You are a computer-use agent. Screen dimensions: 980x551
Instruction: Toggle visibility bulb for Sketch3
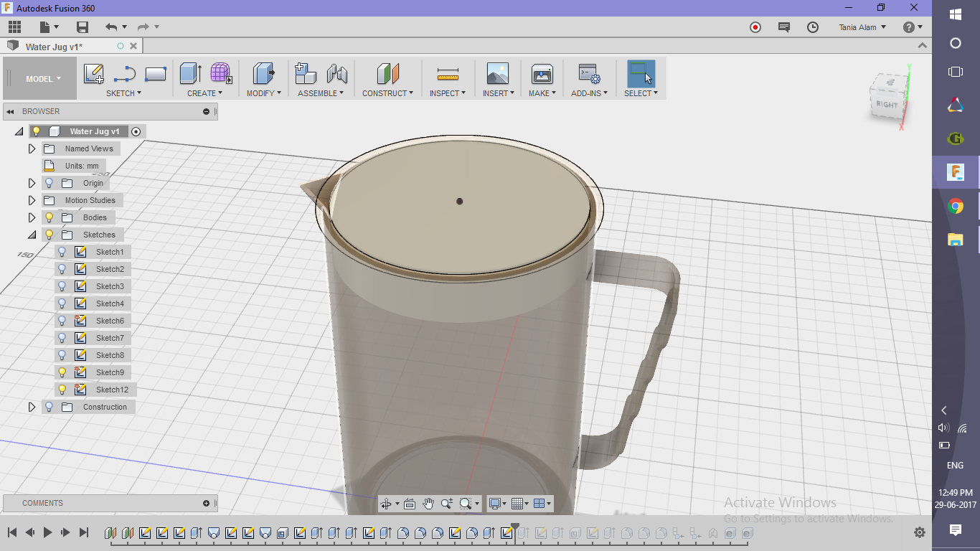tap(62, 286)
